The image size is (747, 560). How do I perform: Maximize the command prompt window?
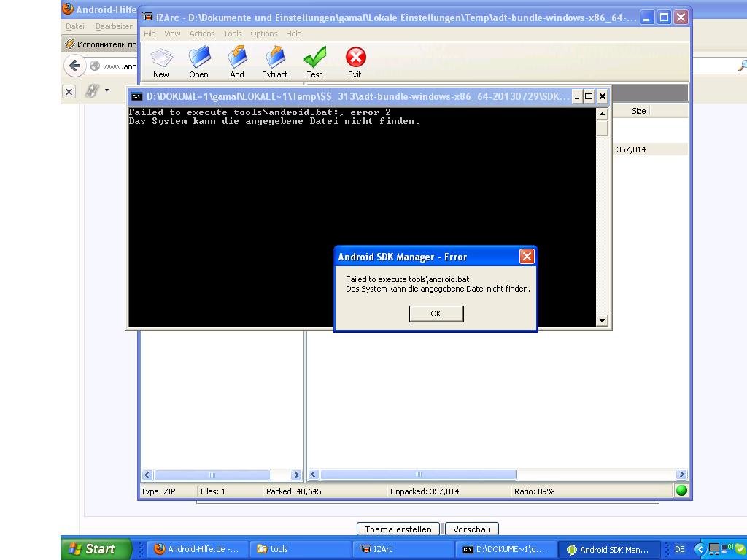click(x=589, y=97)
